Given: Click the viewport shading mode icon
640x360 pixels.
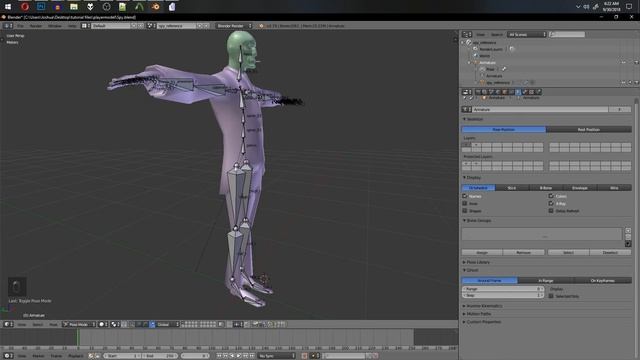Looking at the screenshot, I should click(103, 324).
